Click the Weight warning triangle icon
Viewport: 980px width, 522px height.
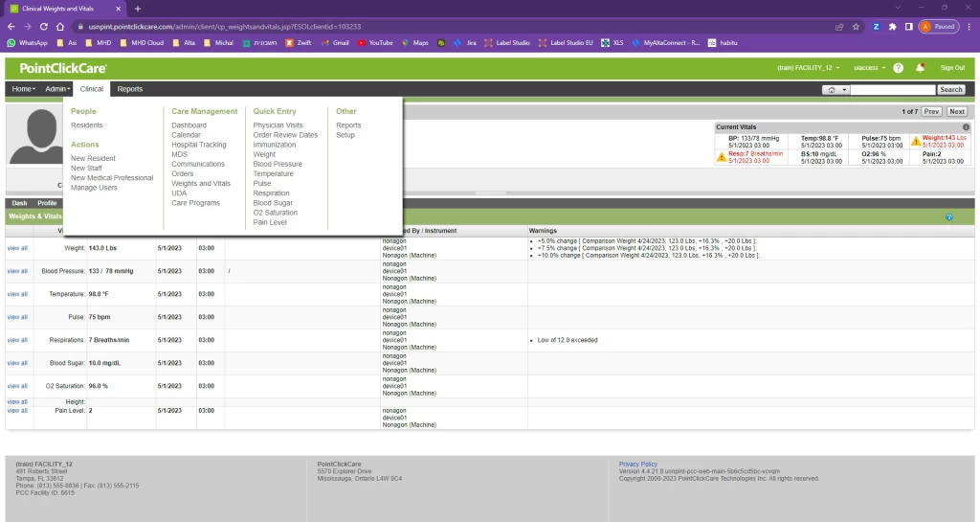coord(916,141)
